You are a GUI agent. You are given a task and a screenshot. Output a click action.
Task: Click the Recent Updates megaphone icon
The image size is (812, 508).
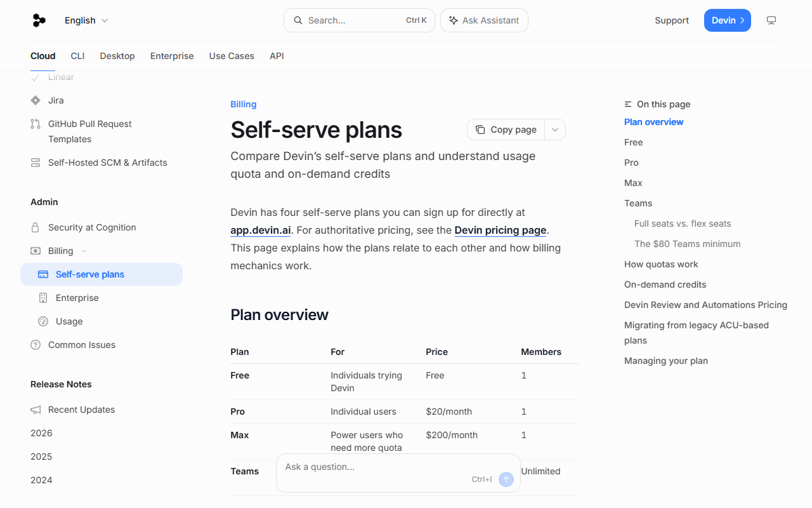click(x=36, y=410)
